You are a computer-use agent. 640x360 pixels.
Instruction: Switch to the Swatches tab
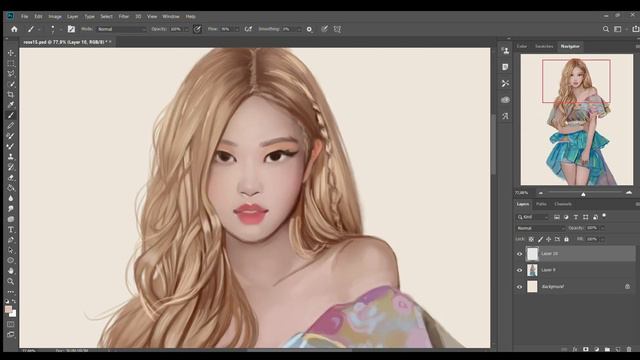(x=544, y=47)
